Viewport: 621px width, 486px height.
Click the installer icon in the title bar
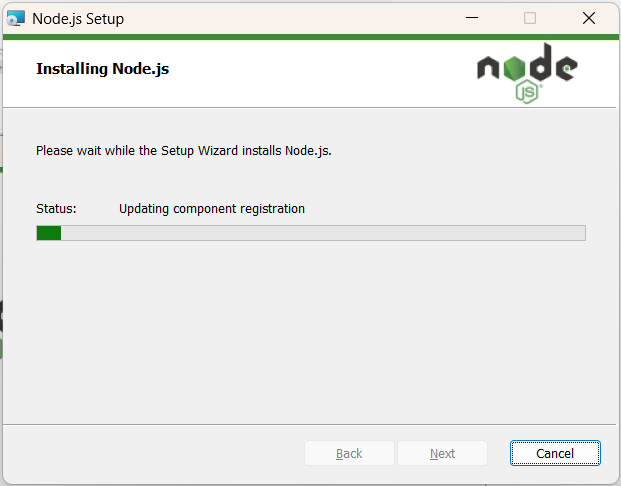coord(16,18)
